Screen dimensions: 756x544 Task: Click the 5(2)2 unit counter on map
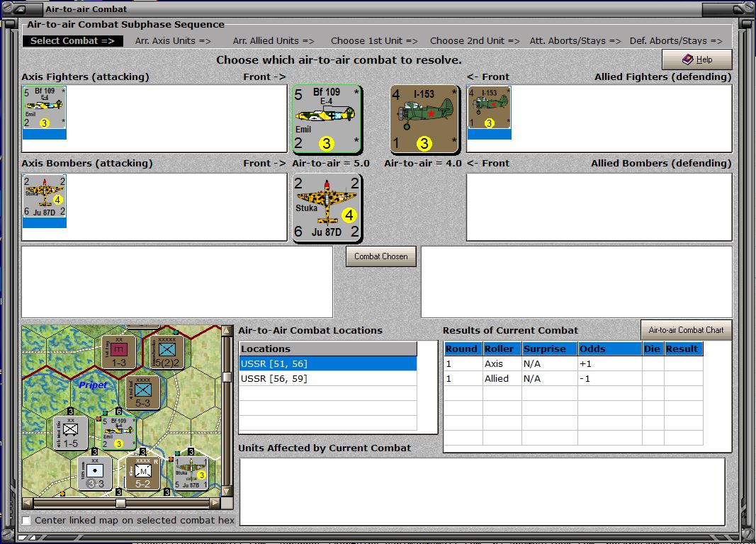coord(167,353)
